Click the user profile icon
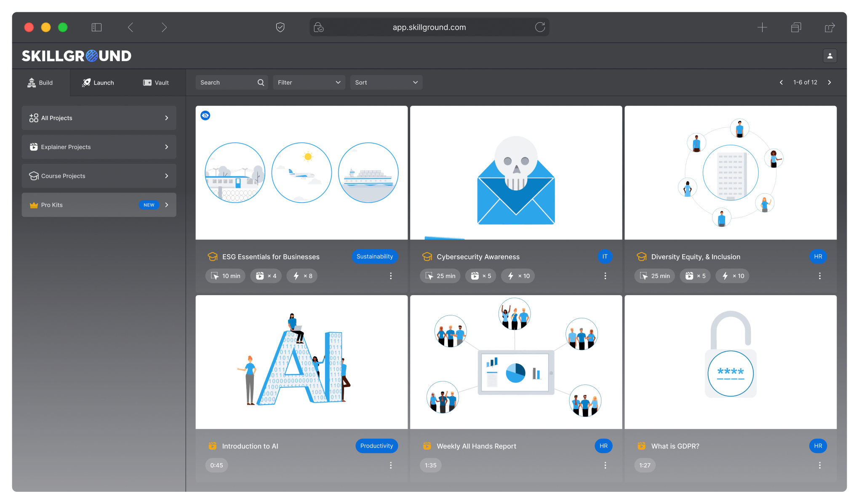Viewport: 859px width, 504px height. (x=830, y=56)
